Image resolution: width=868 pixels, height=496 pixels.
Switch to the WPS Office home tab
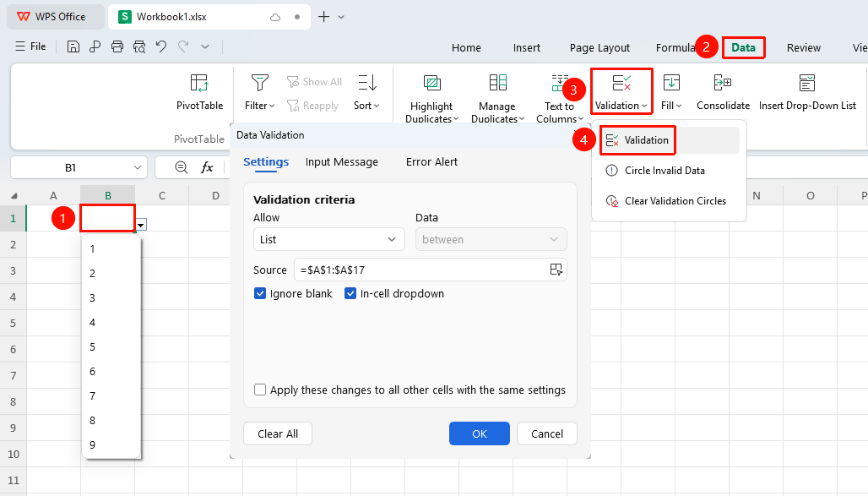point(56,17)
